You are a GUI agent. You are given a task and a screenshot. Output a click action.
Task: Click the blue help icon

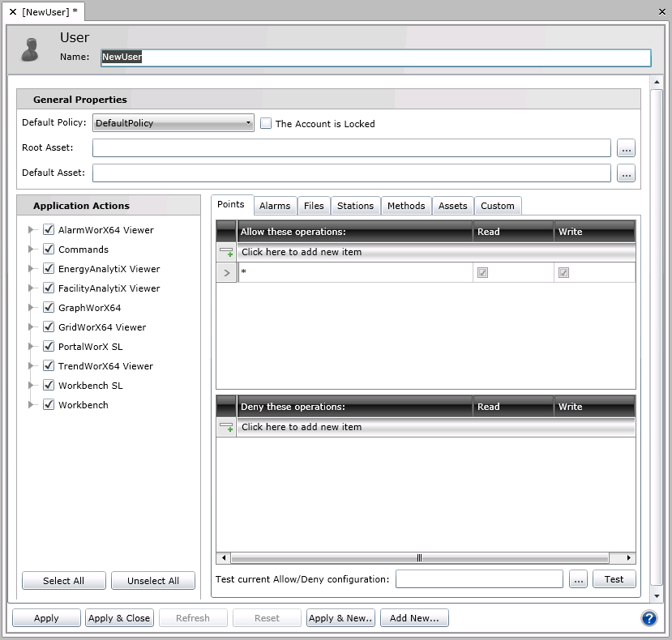(648, 618)
